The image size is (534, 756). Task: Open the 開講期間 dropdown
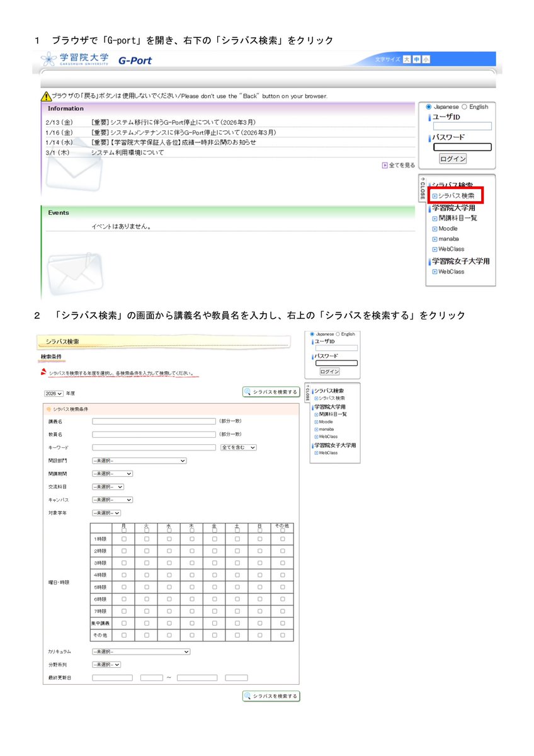[x=113, y=474]
